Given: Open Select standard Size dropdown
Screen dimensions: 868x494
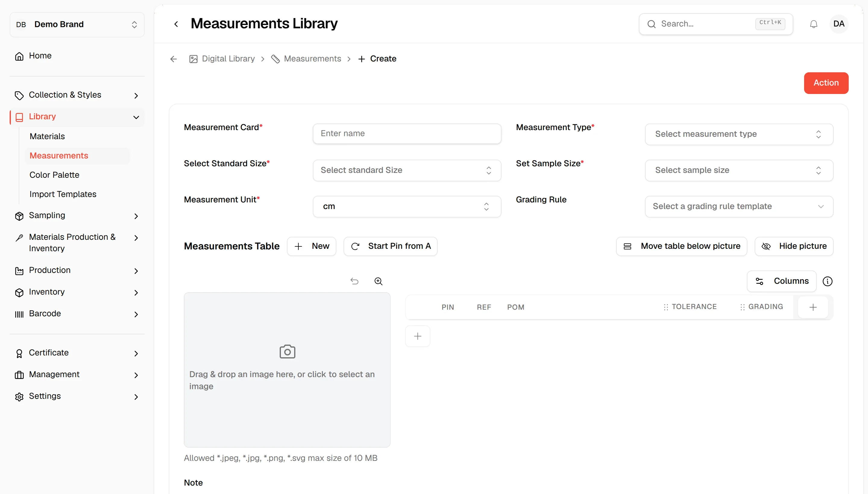Looking at the screenshot, I should point(407,170).
